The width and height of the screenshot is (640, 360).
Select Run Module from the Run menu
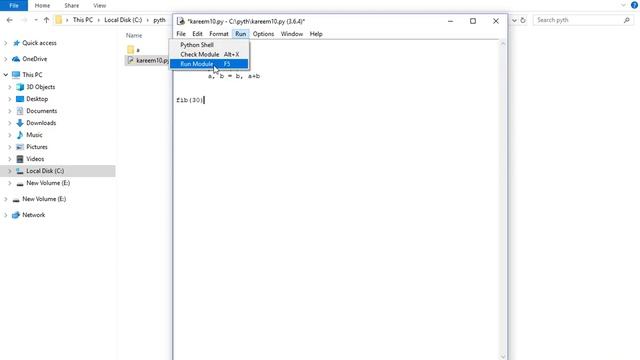[x=209, y=64]
